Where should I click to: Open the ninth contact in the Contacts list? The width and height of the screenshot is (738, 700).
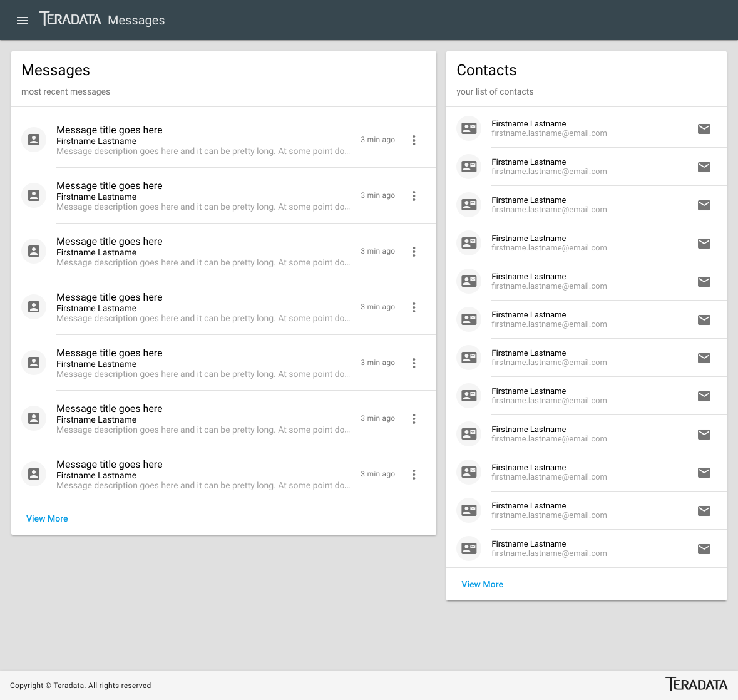click(x=529, y=430)
